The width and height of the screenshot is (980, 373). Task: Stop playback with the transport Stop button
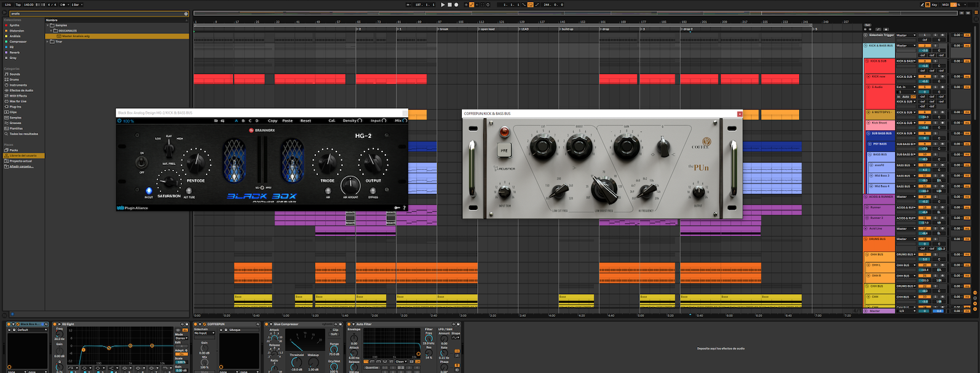click(449, 4)
